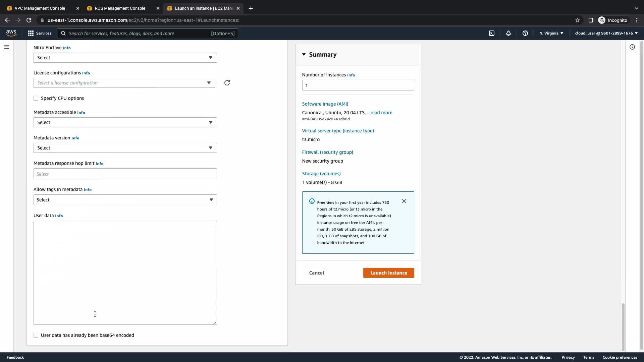Open the Services grid menu
644x362 pixels.
tap(40, 33)
